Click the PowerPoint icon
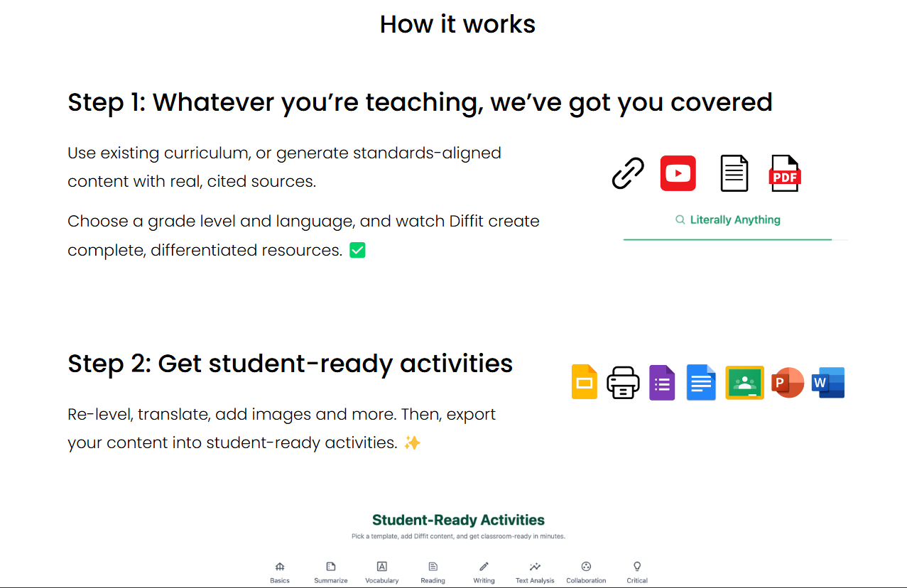This screenshot has width=907, height=588. pyautogui.click(x=787, y=383)
